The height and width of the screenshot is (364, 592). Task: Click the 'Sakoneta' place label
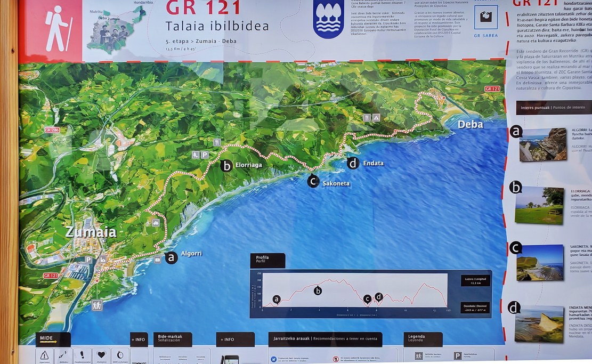[x=336, y=183]
